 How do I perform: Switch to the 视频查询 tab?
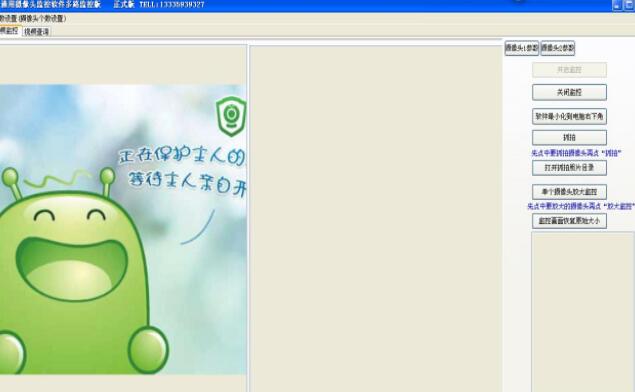36,32
